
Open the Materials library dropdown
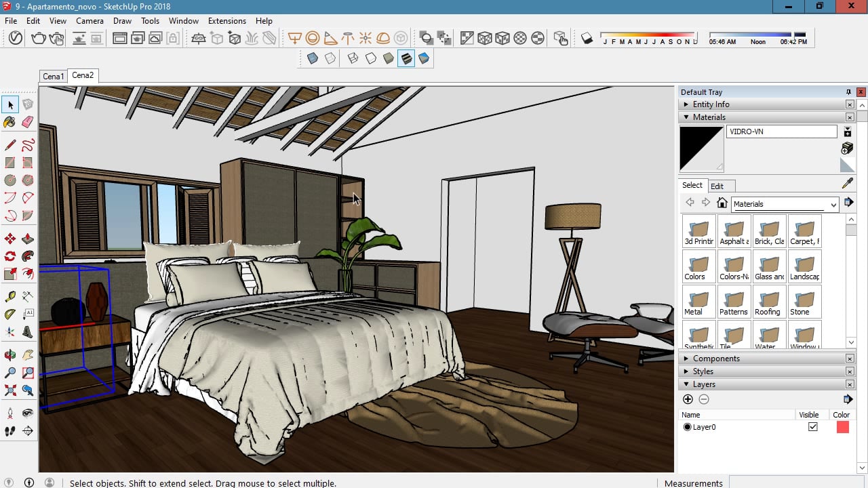[x=785, y=204]
